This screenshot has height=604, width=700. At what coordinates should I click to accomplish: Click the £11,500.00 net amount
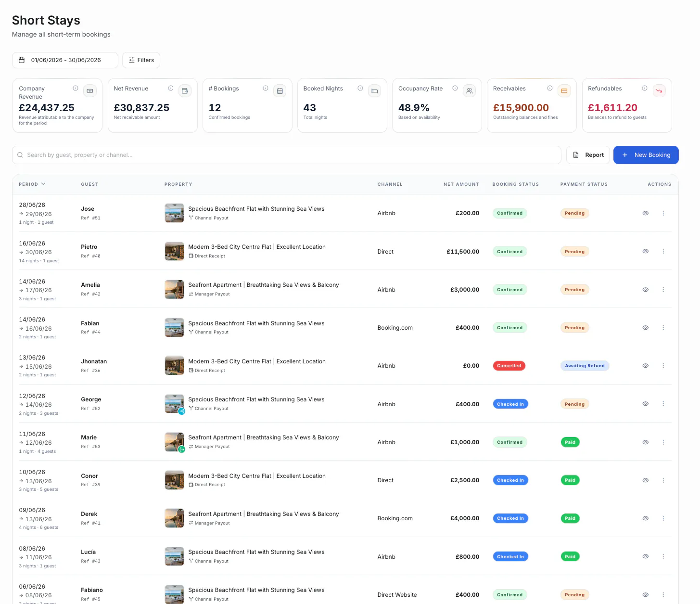463,252
